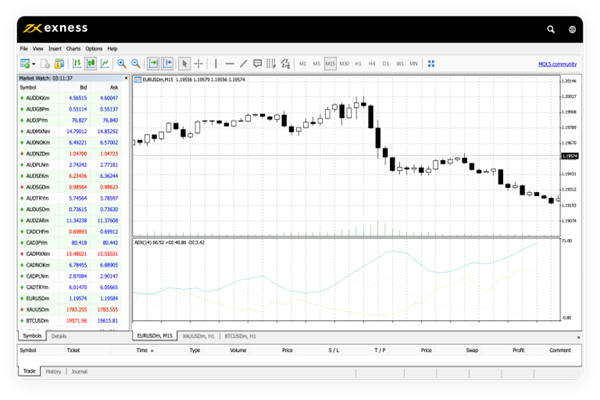Switch chart to Line Chart mode
This screenshot has height=400, width=600.
pyautogui.click(x=104, y=64)
